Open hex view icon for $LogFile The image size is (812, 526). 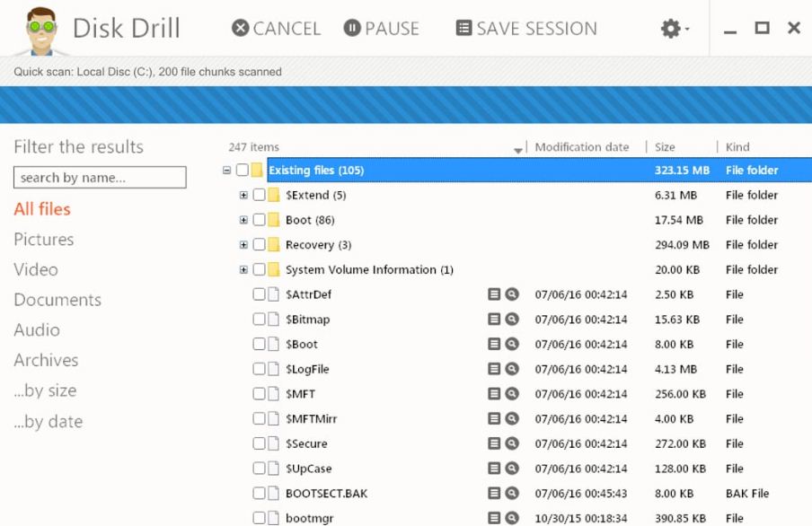click(494, 369)
